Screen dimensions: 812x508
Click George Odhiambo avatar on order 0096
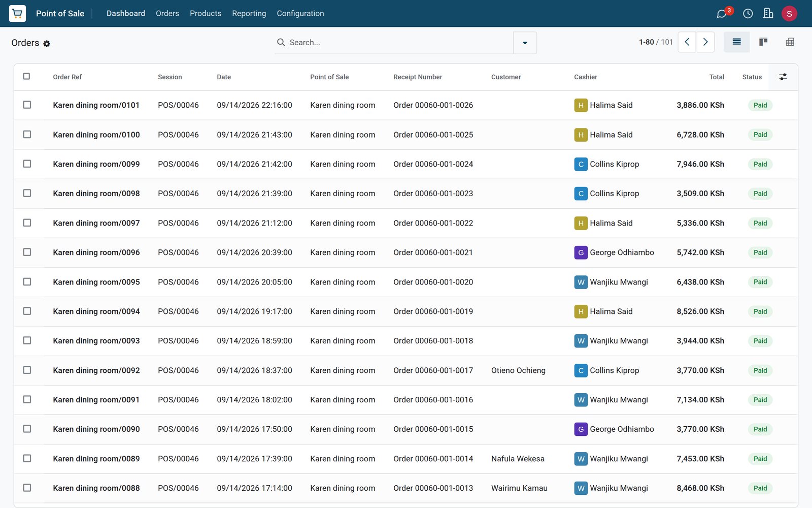[581, 252]
